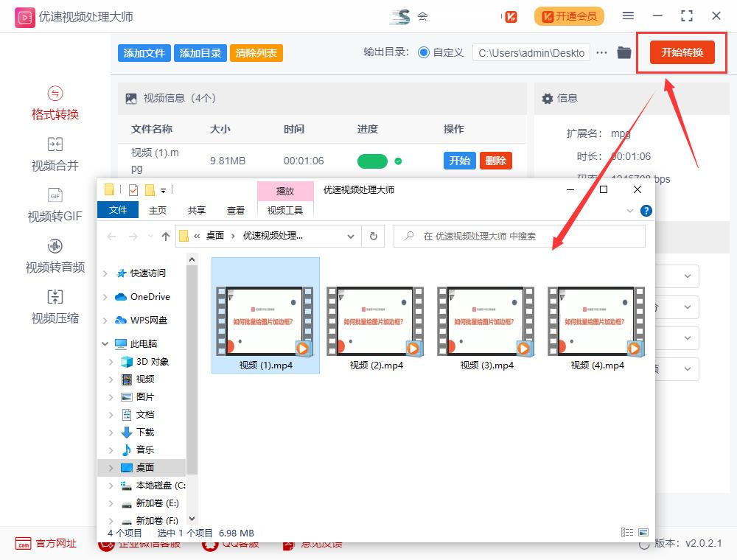Open the folder browser icon for output directory
This screenshot has width=737, height=560.
pos(624,52)
